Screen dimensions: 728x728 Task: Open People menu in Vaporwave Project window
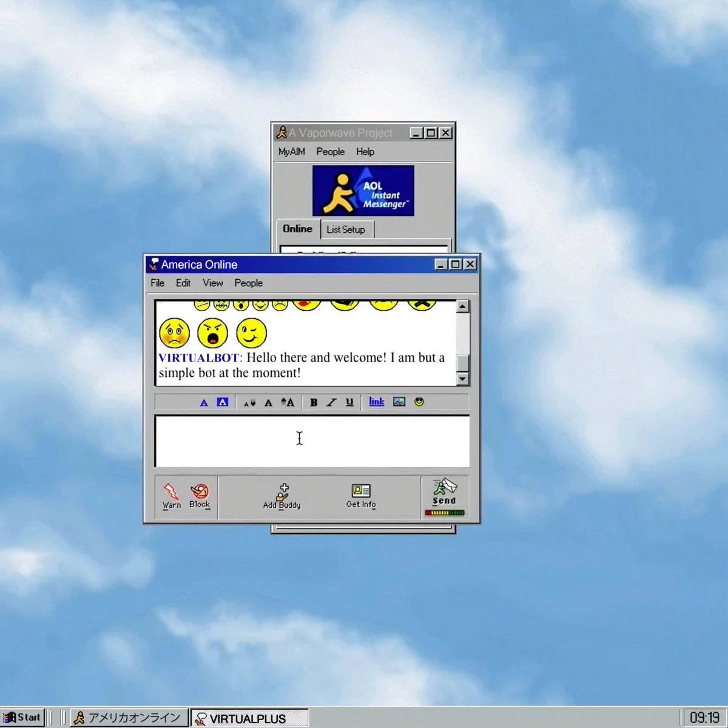click(x=331, y=152)
